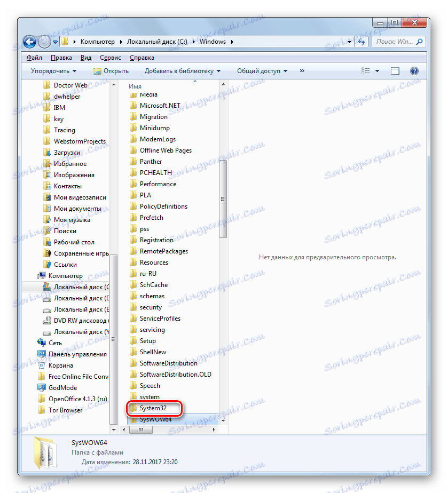
Task: Click file list scroll right arrow
Action: click(x=214, y=430)
